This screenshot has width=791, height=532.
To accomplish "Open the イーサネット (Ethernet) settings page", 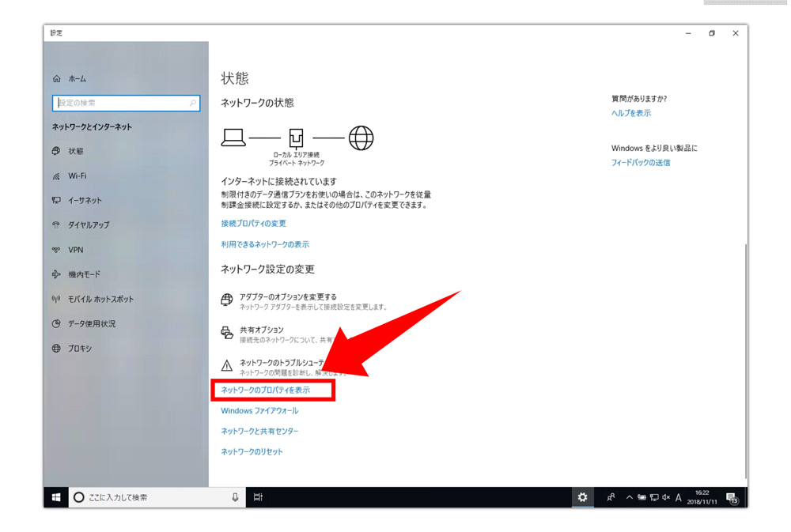I will (x=84, y=201).
